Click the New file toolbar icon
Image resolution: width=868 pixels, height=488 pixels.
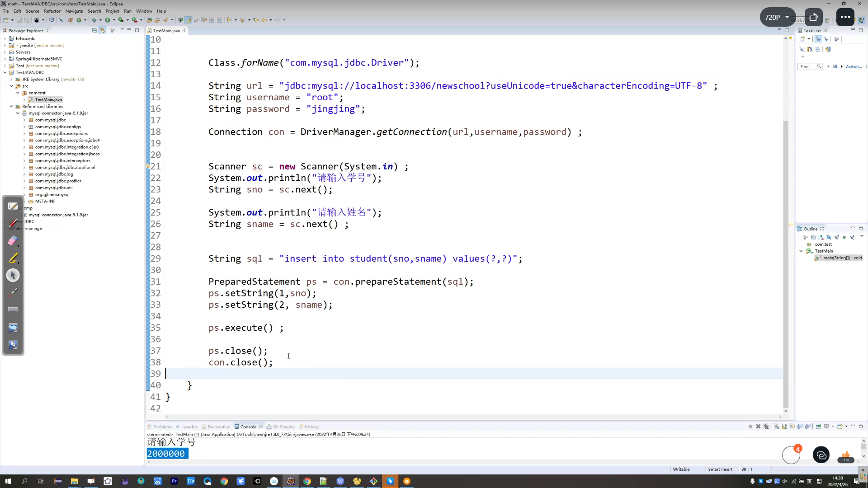[6, 20]
